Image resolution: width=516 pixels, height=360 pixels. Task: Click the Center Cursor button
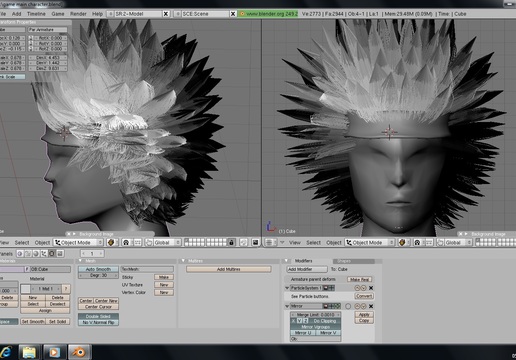click(98, 307)
